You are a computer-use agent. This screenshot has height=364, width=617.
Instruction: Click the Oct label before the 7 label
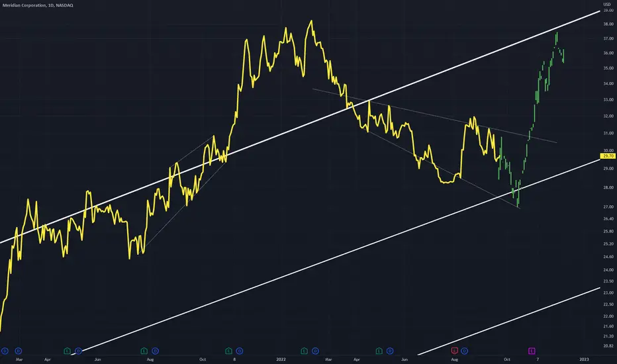tap(507, 359)
